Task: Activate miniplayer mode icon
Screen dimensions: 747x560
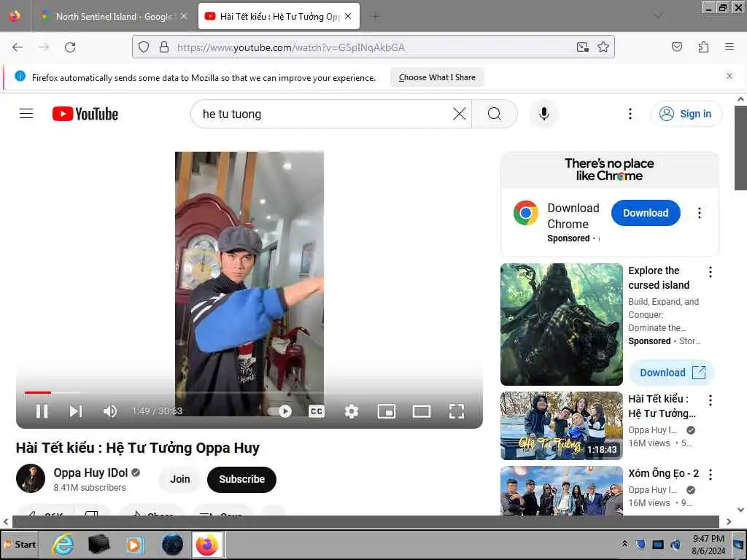Action: click(x=387, y=411)
